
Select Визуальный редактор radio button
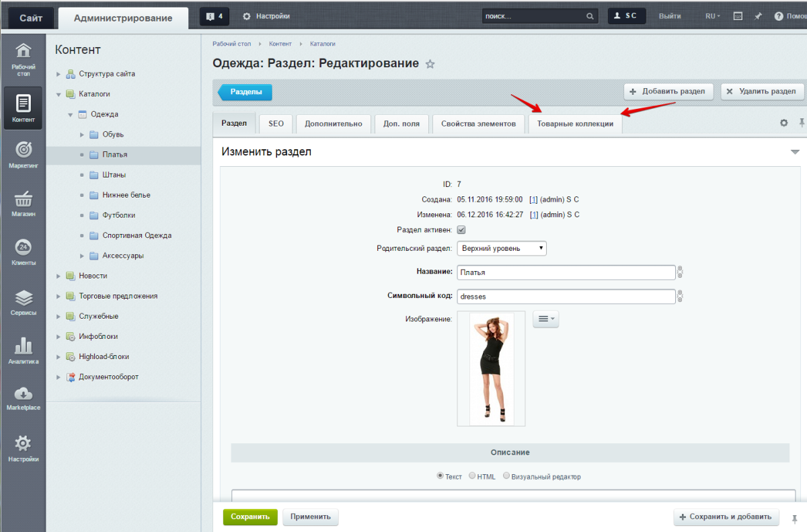506,476
